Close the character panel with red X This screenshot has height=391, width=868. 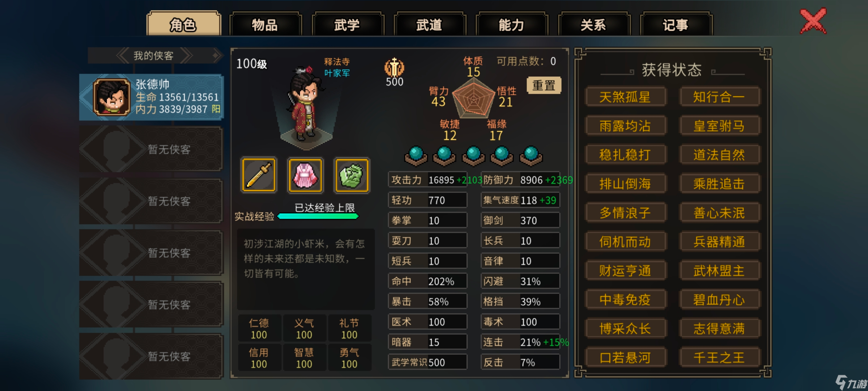point(813,21)
